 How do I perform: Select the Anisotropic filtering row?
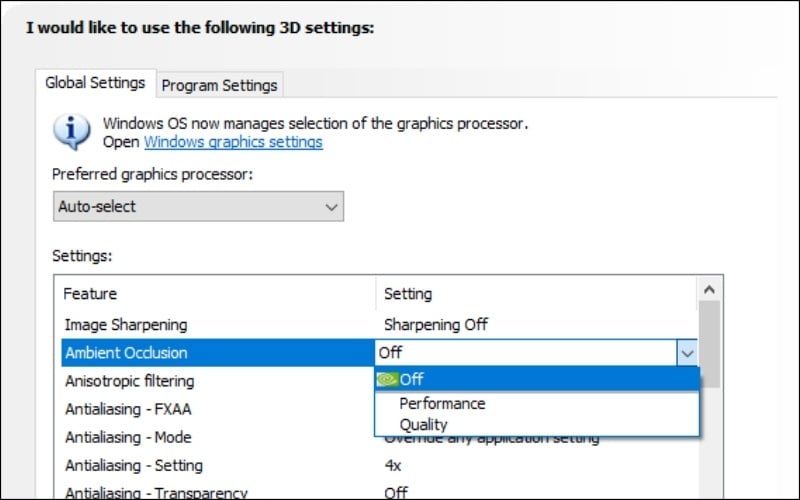pos(129,381)
